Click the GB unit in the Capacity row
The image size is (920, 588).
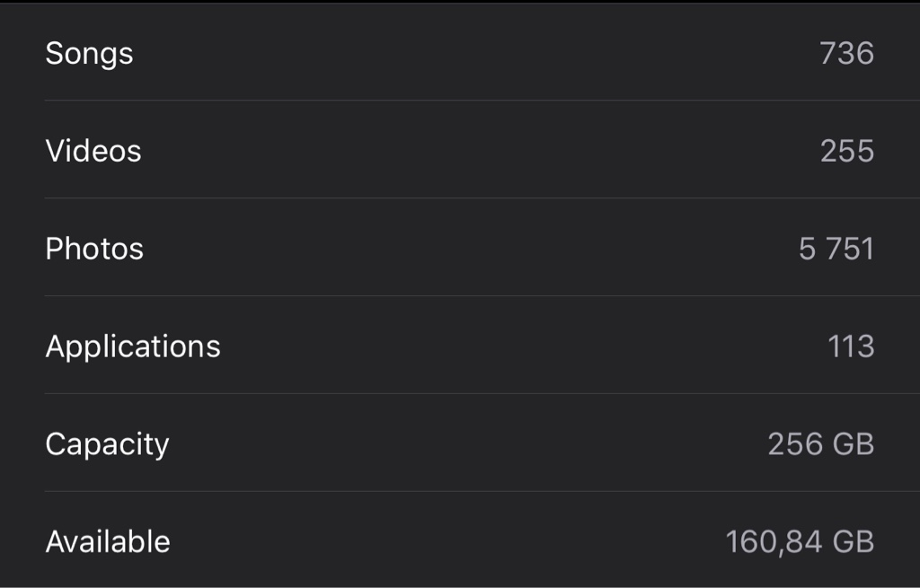pos(854,443)
